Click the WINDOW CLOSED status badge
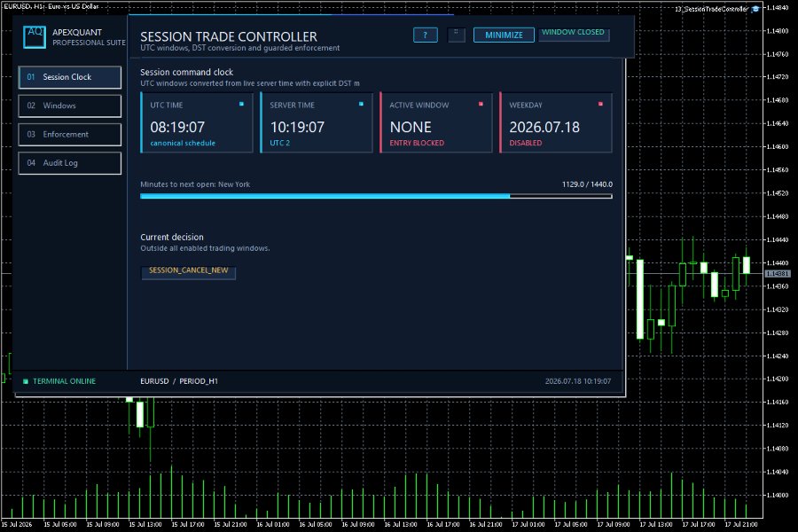This screenshot has height=532, width=798. 574,34
